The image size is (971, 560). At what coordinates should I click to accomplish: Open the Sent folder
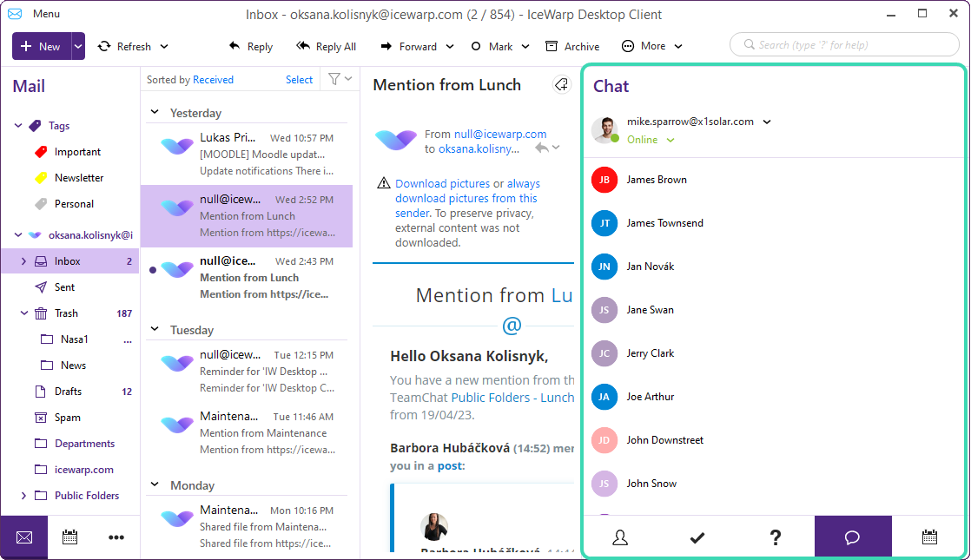tap(64, 287)
